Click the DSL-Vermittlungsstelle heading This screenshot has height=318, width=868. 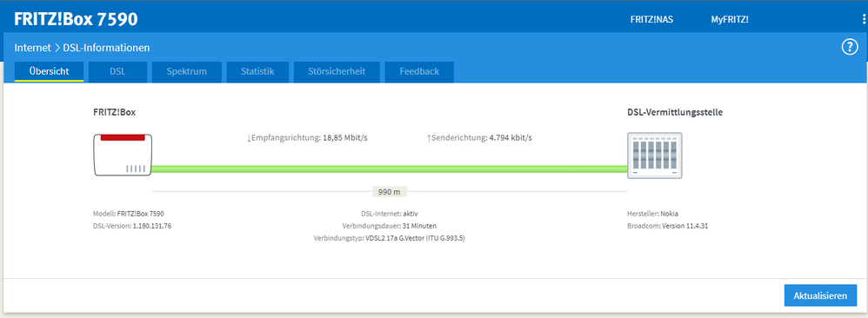(x=675, y=112)
